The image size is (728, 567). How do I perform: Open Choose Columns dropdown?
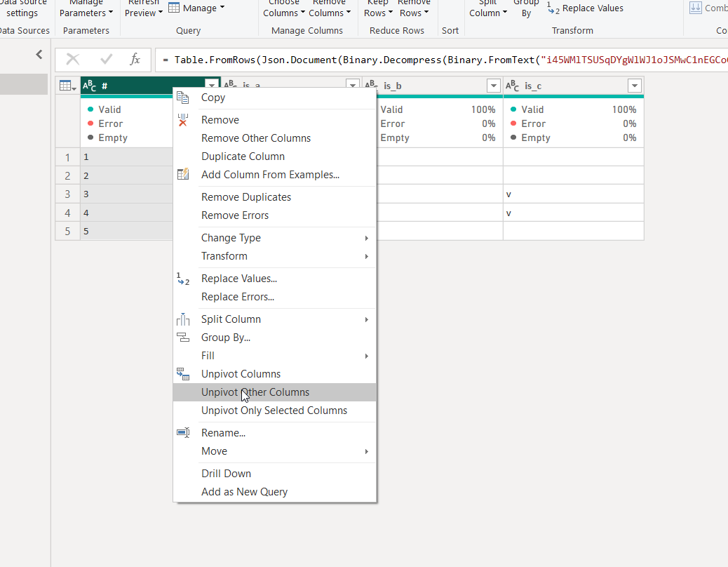click(x=303, y=13)
